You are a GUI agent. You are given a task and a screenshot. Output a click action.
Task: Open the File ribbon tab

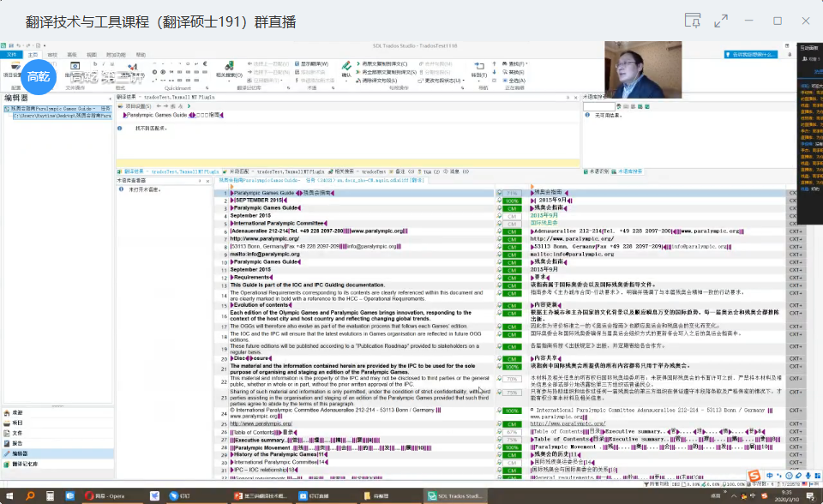[x=12, y=54]
